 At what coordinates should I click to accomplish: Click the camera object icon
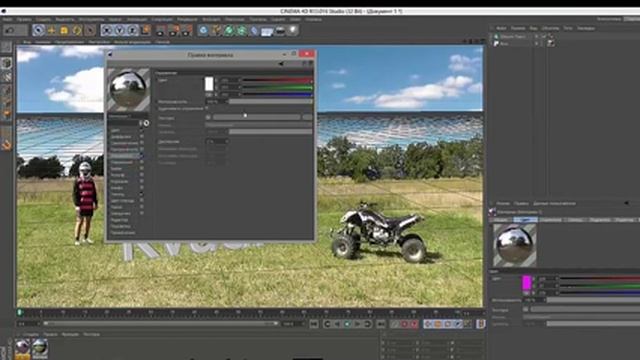(x=280, y=30)
